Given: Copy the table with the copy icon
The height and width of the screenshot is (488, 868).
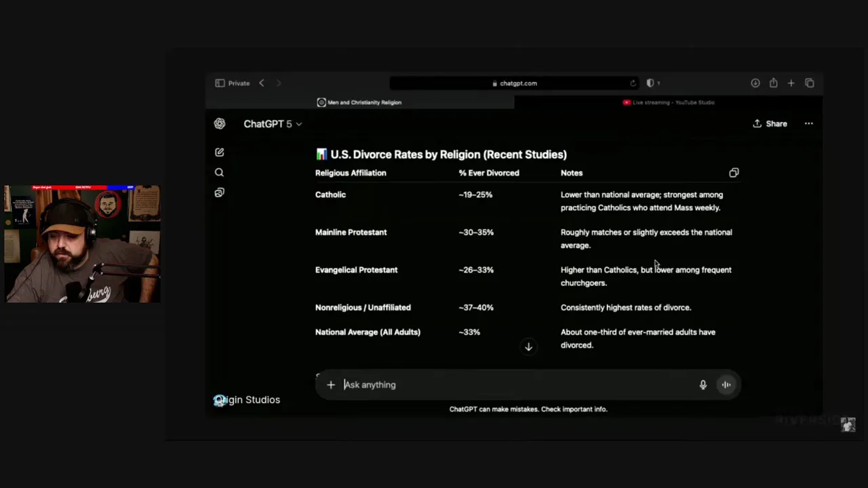Looking at the screenshot, I should tap(734, 173).
